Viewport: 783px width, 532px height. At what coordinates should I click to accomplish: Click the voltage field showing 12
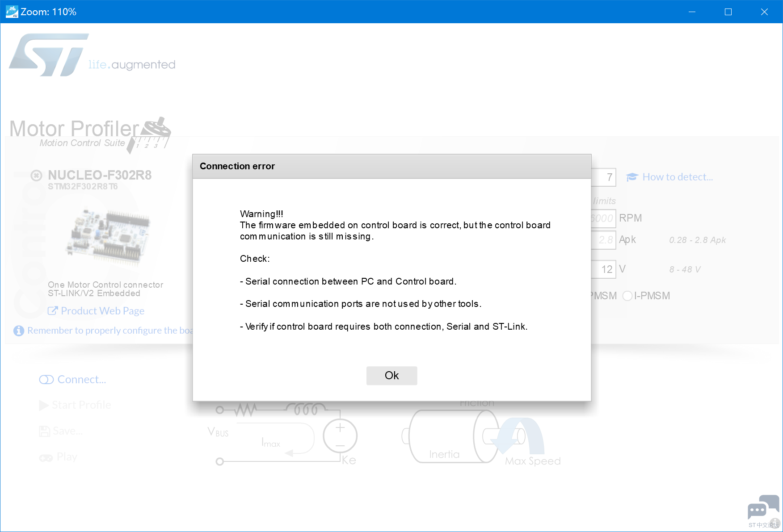click(604, 269)
